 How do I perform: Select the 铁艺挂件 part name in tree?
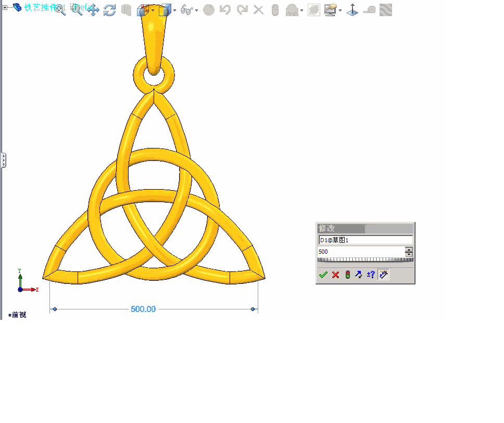coord(45,7)
